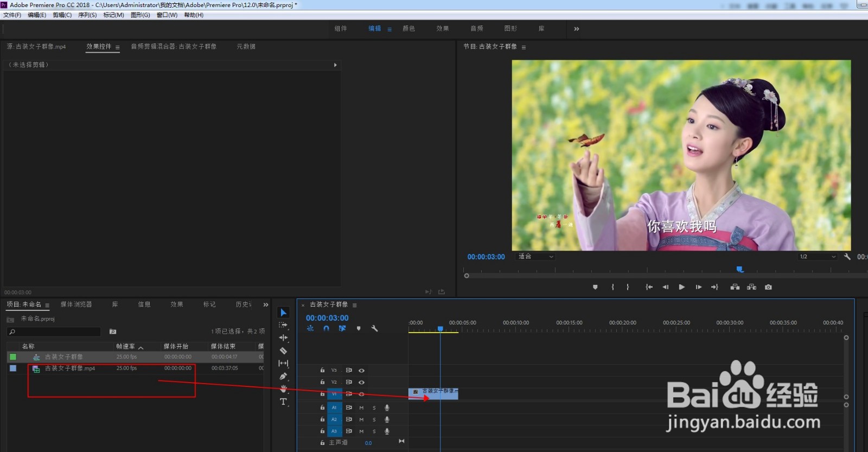Add marker in program monitor
The width and height of the screenshot is (868, 452).
[x=595, y=287]
